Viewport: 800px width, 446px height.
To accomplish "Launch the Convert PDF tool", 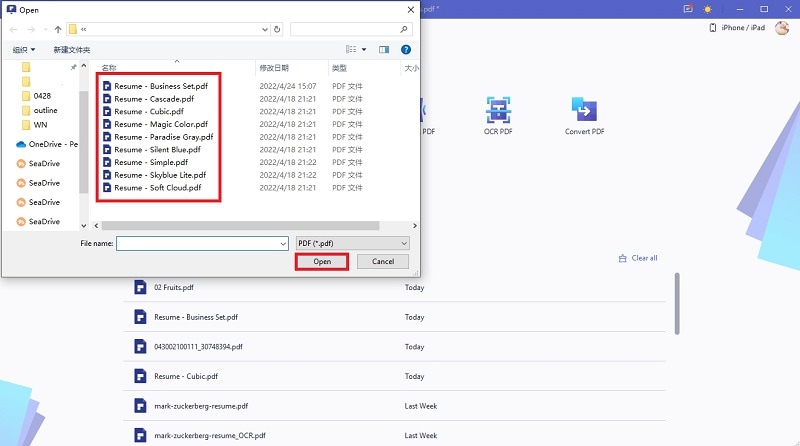I will point(584,116).
